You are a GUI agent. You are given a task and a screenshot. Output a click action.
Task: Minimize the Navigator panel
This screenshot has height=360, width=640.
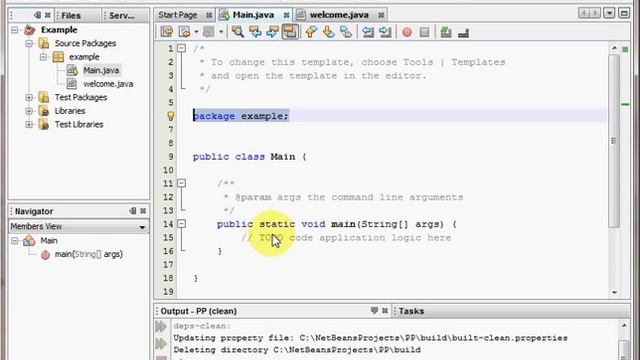click(133, 211)
